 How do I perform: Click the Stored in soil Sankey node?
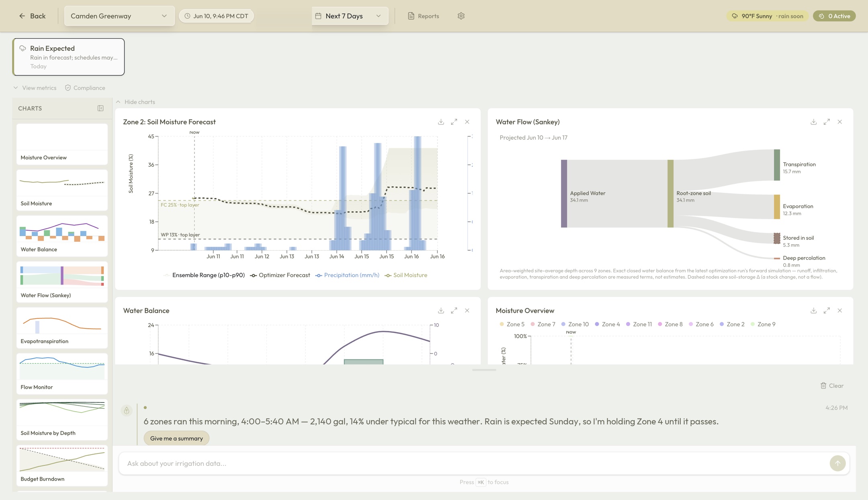(x=777, y=238)
